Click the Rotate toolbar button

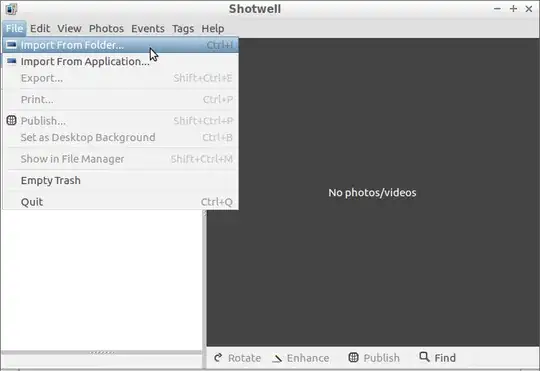pyautogui.click(x=237, y=358)
